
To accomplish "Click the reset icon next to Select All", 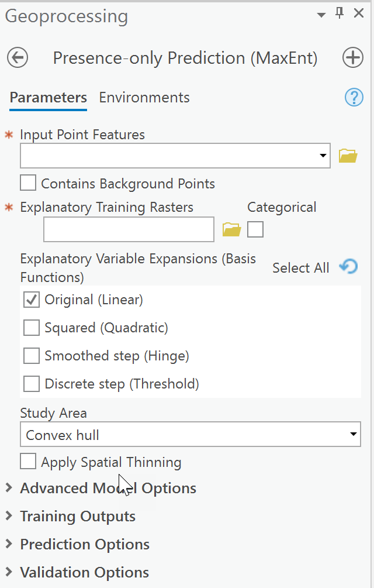I will tap(349, 266).
